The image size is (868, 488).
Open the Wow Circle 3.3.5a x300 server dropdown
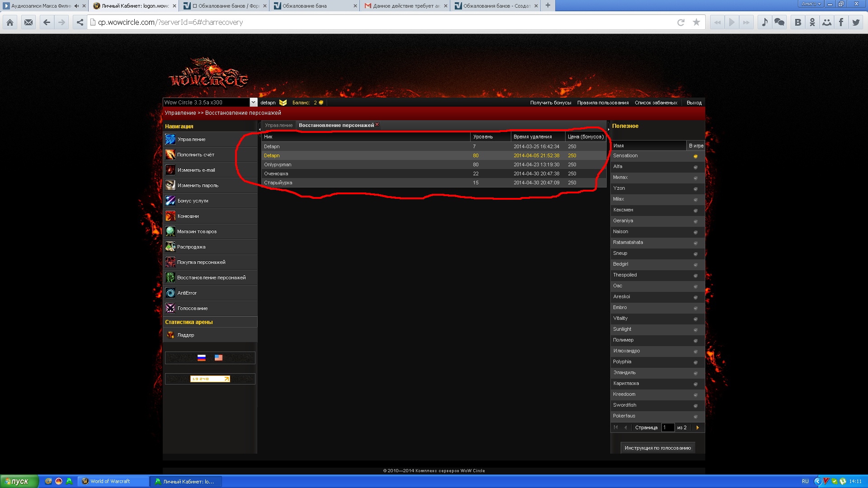coord(253,103)
